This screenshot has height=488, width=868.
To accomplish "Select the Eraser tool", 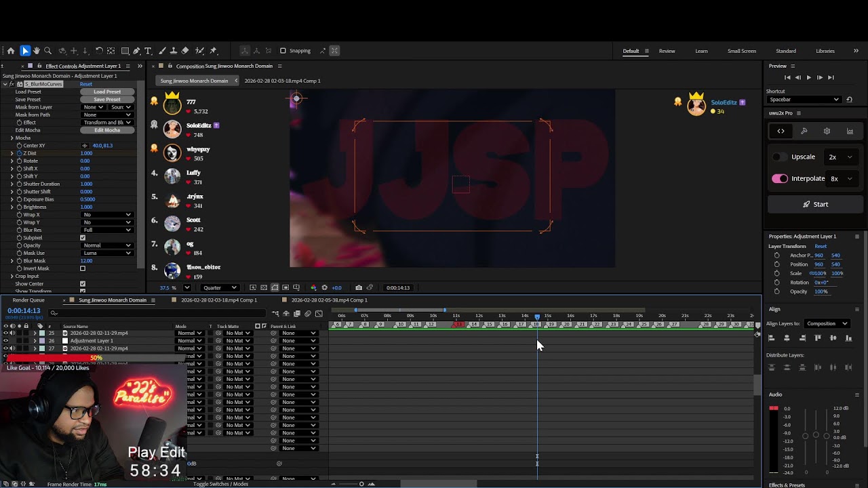I will click(x=185, y=51).
